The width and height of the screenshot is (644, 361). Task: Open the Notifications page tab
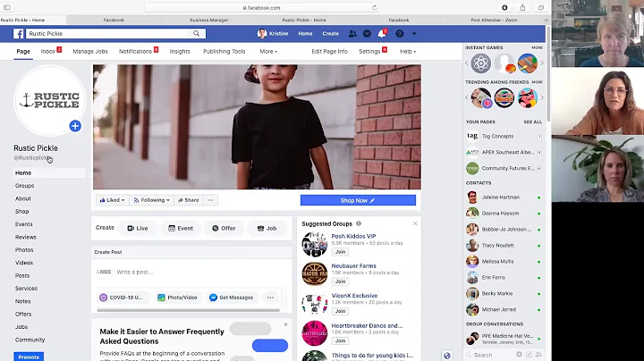[138, 51]
